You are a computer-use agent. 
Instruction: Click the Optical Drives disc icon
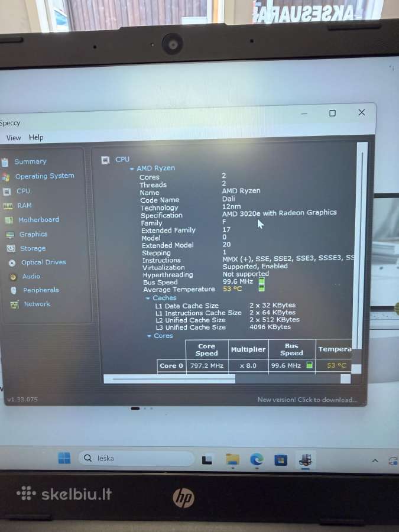point(12,262)
